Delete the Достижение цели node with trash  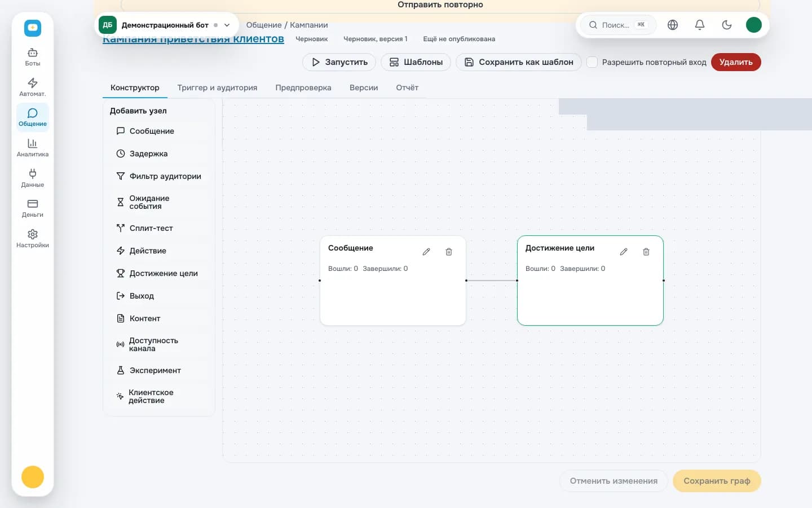[x=646, y=252]
